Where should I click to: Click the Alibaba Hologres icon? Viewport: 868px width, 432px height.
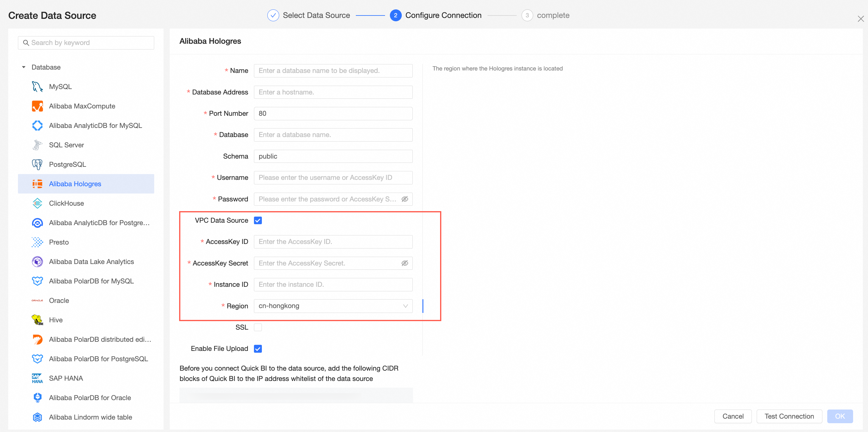pos(37,184)
